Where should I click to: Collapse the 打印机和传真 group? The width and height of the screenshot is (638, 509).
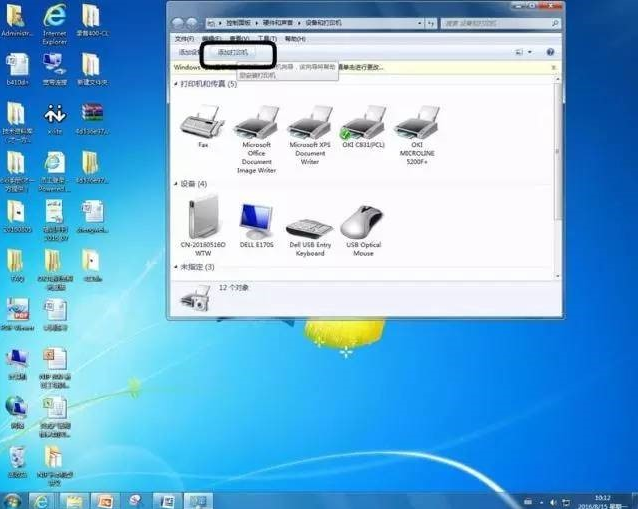pyautogui.click(x=177, y=85)
